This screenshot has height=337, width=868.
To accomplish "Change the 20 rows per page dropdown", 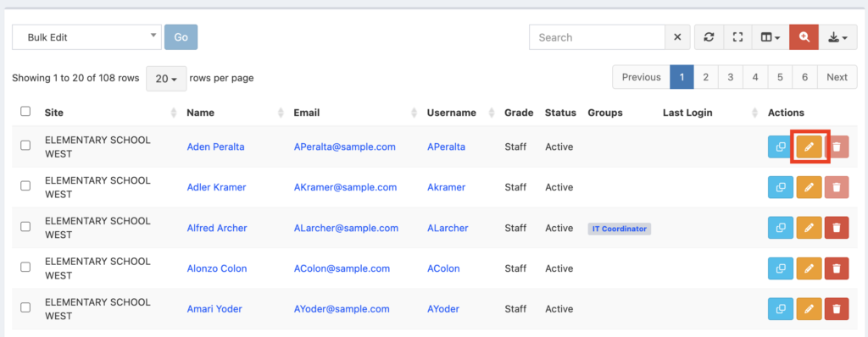I will pos(166,79).
